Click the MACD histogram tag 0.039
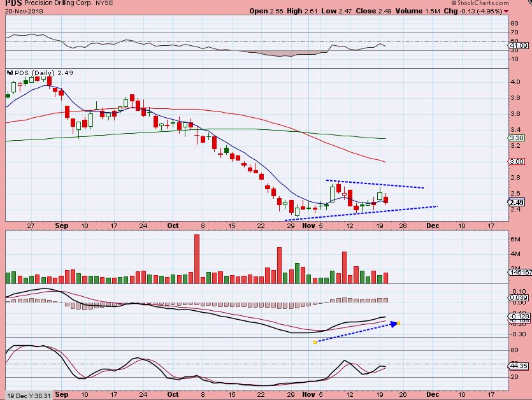 [x=519, y=298]
